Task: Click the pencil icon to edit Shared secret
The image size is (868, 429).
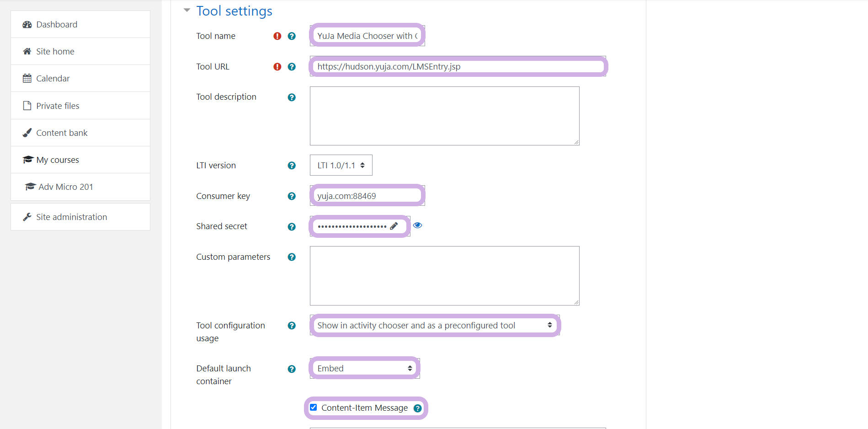Action: click(394, 226)
